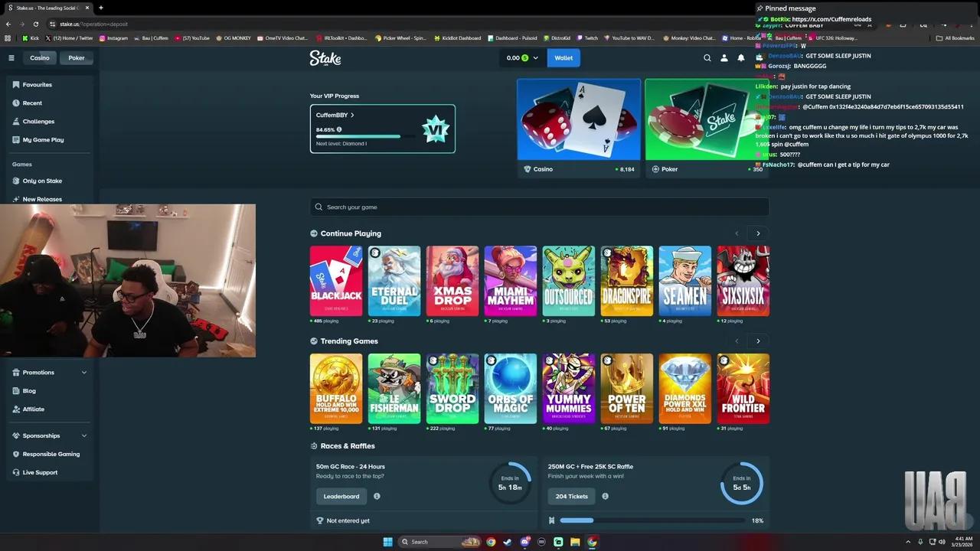Select the Casino tab
The height and width of the screenshot is (551, 980).
40,57
